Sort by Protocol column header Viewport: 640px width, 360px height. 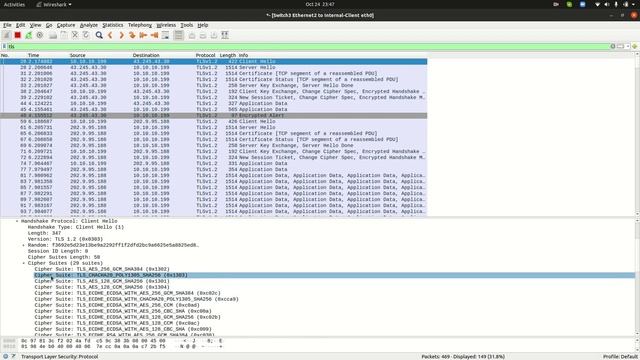click(x=205, y=55)
